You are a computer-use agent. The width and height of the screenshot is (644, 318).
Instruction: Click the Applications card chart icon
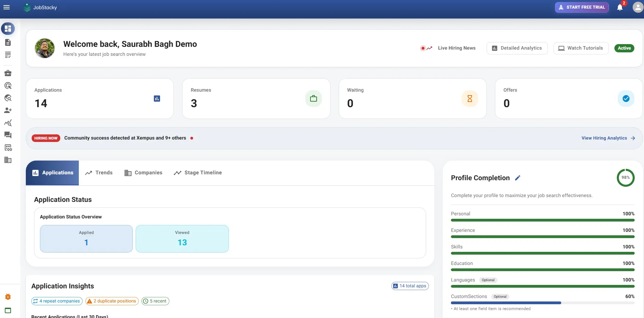point(157,99)
